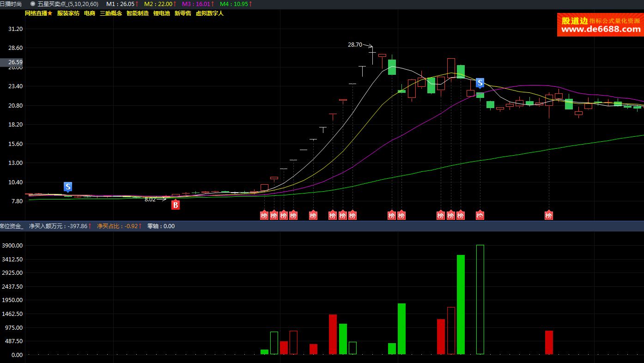Click the 28.60 price axis label
Viewport: 644px width, 363px height.
pos(16,48)
